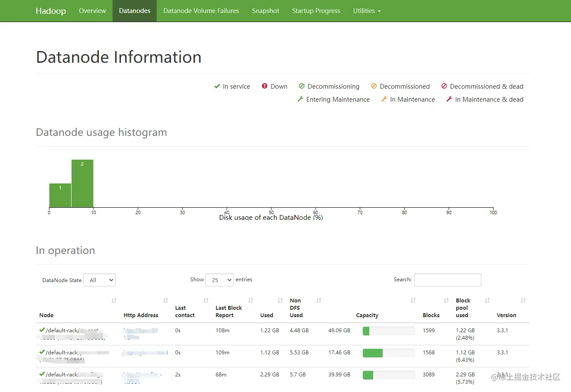Sort table by Non DFS Used arrows
The image size is (571, 392).
pyautogui.click(x=319, y=300)
